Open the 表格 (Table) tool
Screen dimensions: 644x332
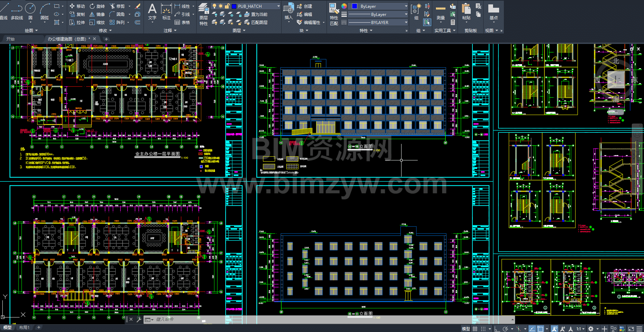tap(182, 22)
